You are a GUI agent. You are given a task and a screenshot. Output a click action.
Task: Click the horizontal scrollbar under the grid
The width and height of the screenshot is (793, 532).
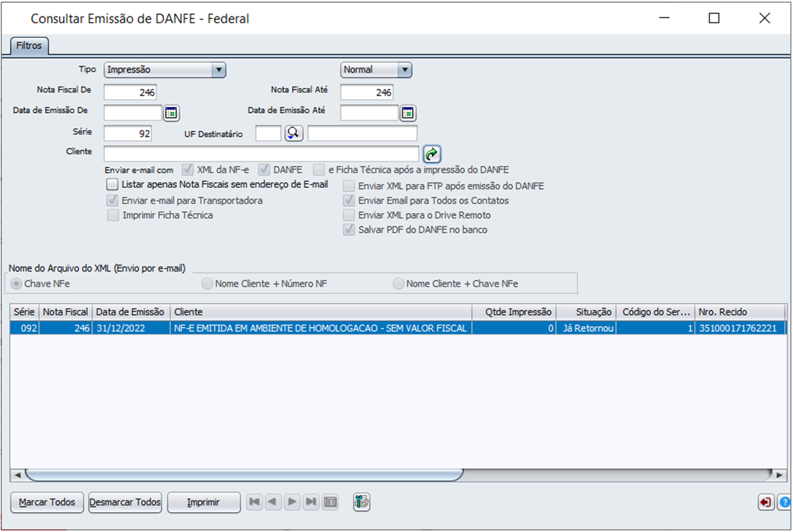(x=244, y=474)
